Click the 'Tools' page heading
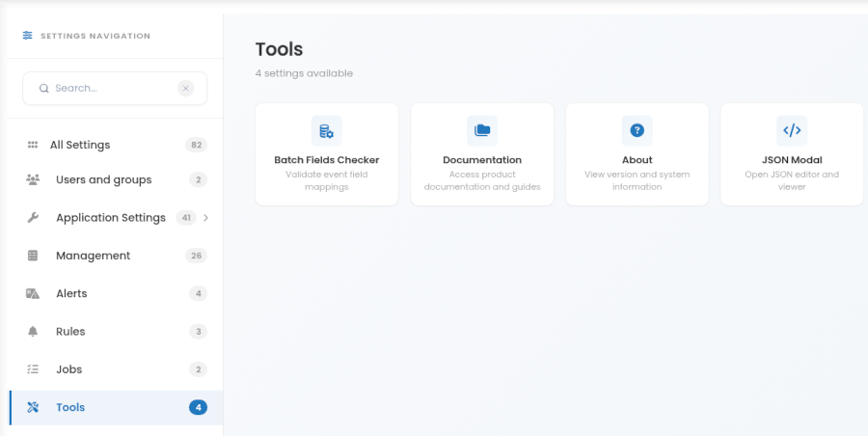 (279, 49)
